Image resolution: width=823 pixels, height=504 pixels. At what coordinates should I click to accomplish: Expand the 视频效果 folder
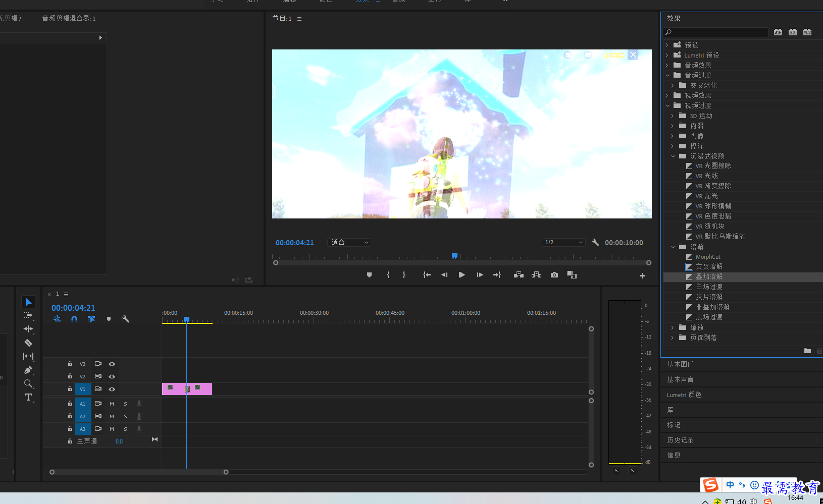(667, 95)
